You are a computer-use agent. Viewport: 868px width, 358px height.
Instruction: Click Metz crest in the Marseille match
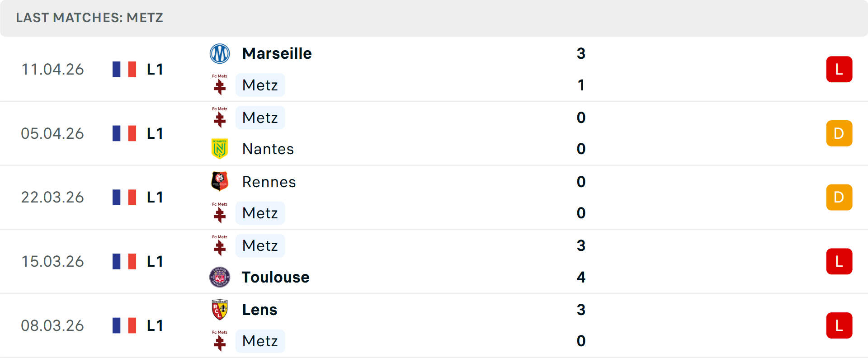(x=220, y=85)
